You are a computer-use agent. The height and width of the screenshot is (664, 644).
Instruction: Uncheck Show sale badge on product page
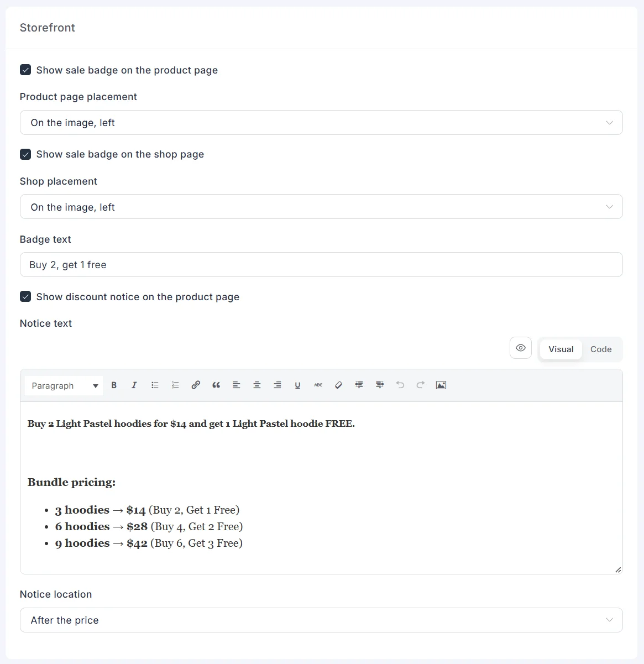point(25,70)
